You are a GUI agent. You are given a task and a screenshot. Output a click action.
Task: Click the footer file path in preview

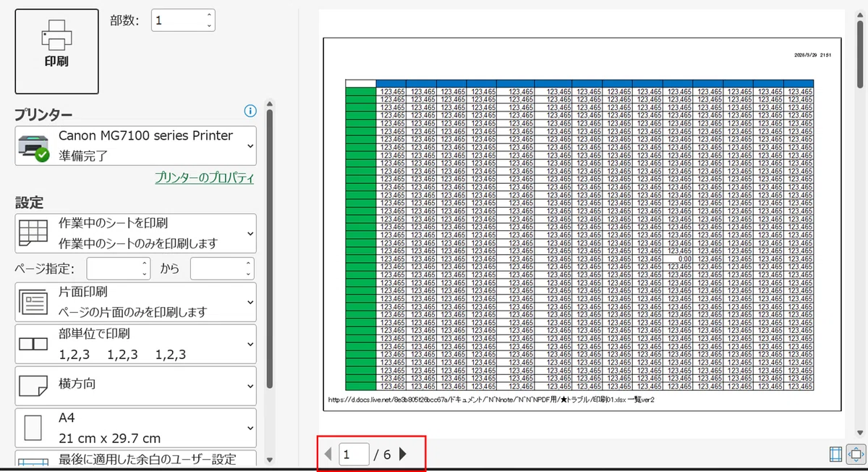tap(491, 399)
